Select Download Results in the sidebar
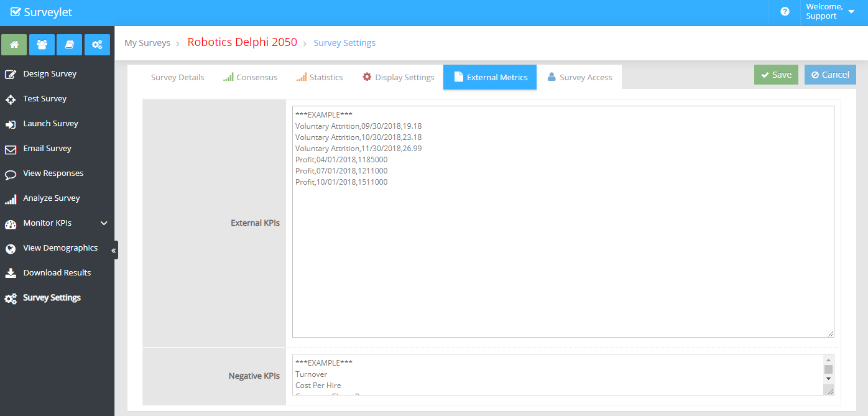Image resolution: width=868 pixels, height=416 pixels. pyautogui.click(x=57, y=273)
